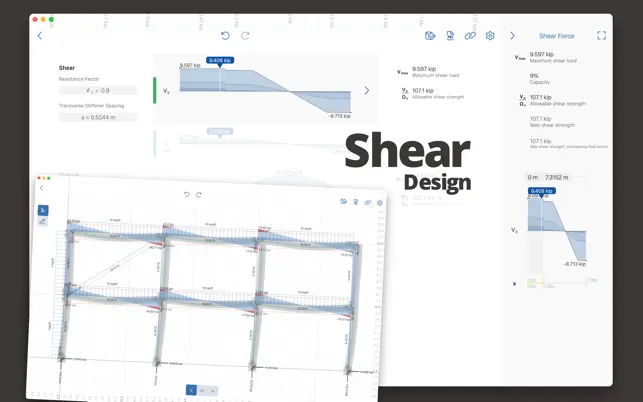Click the main Vy shear force diagram

click(265, 90)
